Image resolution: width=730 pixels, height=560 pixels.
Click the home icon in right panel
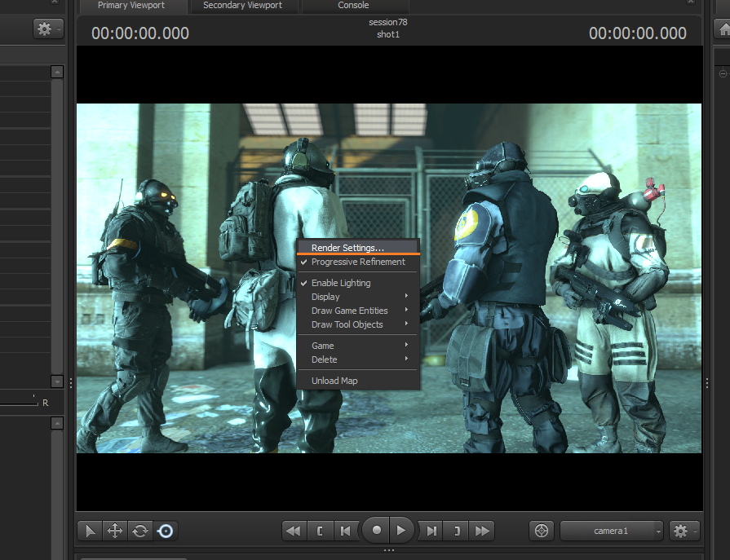(723, 29)
